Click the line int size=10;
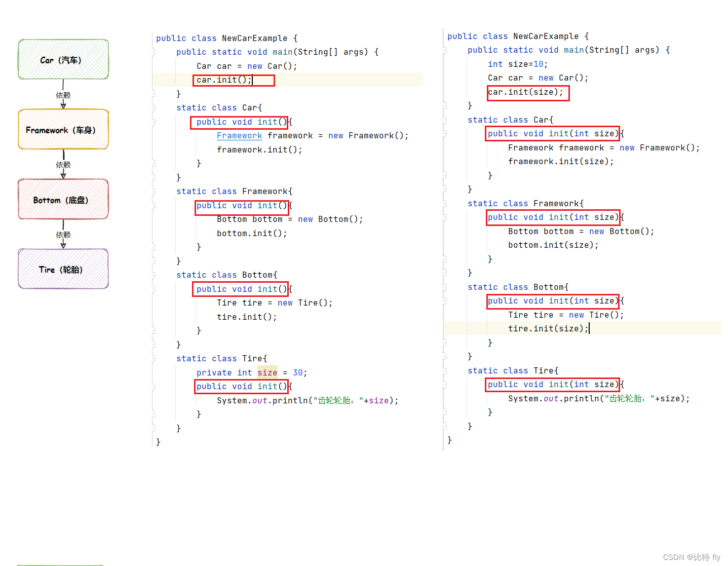Viewport: 728px width, 566px height. [518, 64]
